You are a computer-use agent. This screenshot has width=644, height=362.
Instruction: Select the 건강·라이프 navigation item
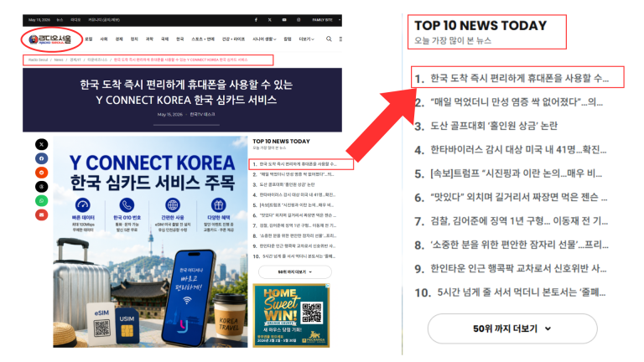click(233, 39)
